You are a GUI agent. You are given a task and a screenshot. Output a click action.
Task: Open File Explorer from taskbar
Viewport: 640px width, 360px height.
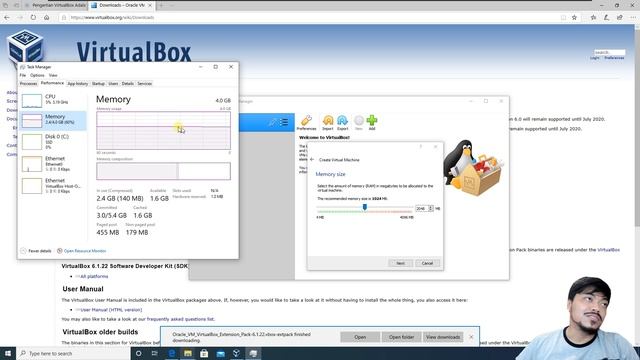tap(188, 353)
